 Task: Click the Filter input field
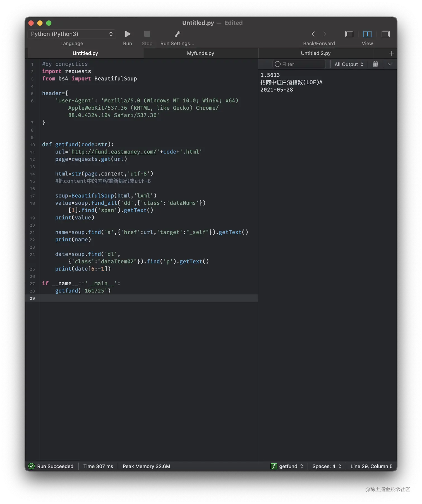[x=299, y=64]
